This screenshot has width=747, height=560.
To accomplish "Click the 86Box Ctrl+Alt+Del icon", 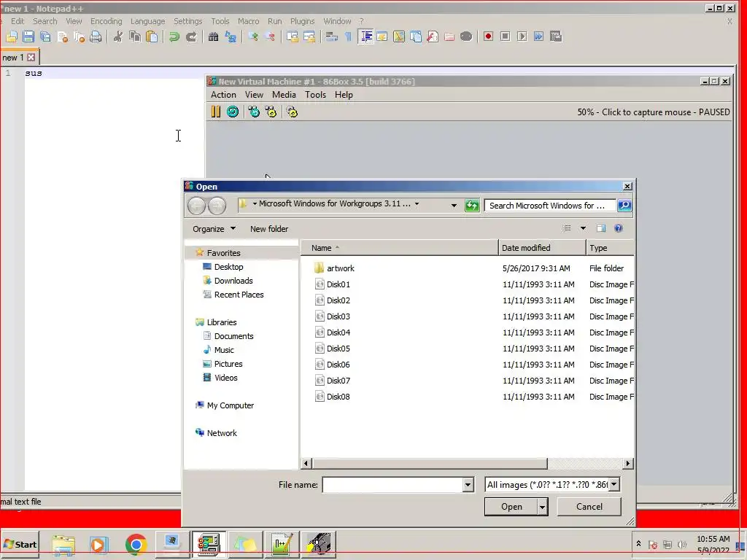I will pyautogui.click(x=254, y=112).
